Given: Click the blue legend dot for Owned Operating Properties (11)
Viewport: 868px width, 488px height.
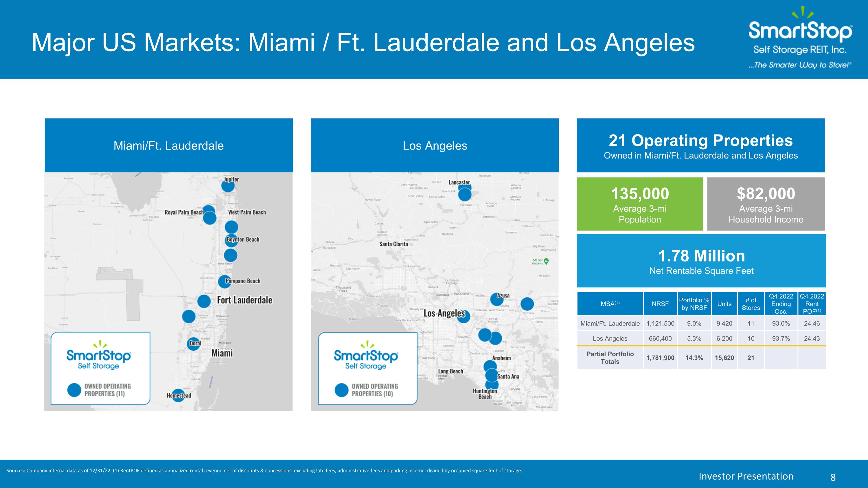Looking at the screenshot, I should tap(74, 390).
